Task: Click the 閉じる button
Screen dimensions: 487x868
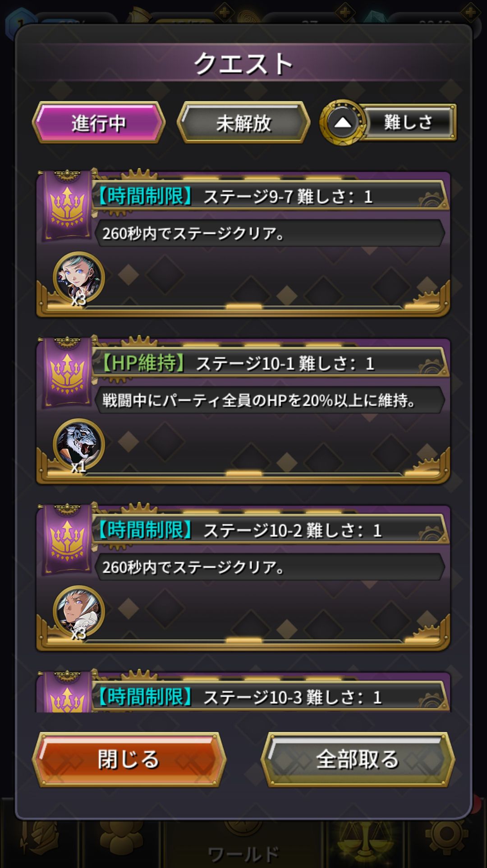Action: tap(129, 759)
